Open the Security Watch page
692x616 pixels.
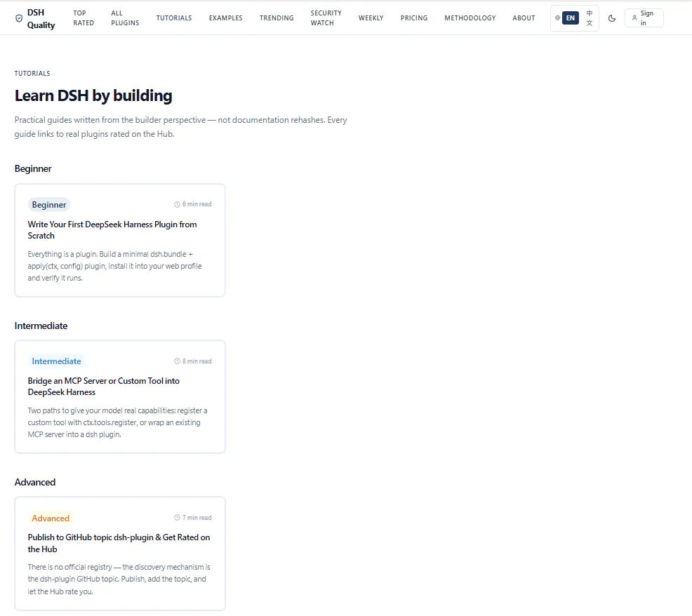(326, 18)
